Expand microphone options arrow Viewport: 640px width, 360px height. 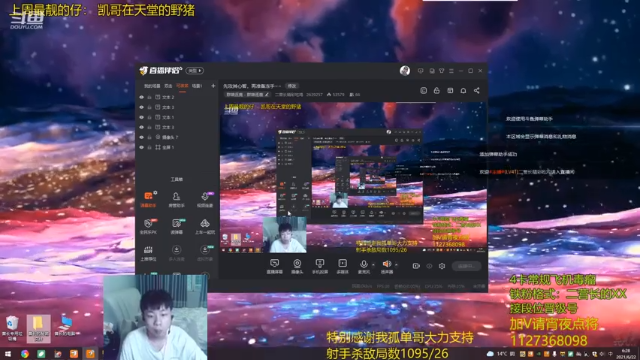[373, 265]
